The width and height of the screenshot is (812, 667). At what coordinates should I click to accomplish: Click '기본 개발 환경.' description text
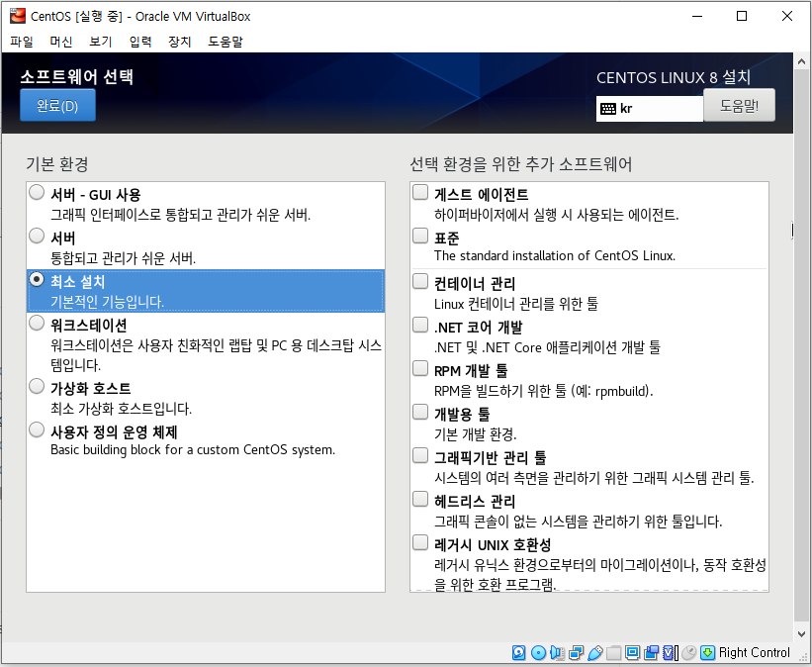(476, 434)
